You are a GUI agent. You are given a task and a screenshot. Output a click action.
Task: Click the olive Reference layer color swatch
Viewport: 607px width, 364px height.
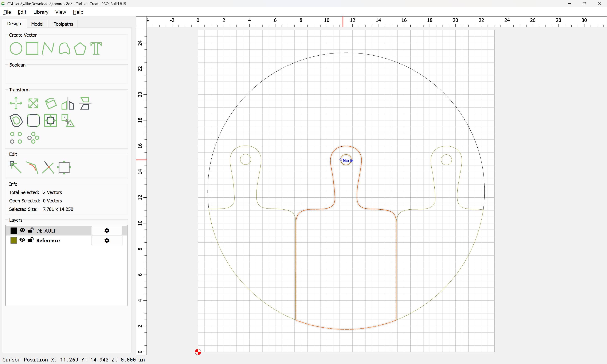(x=14, y=240)
